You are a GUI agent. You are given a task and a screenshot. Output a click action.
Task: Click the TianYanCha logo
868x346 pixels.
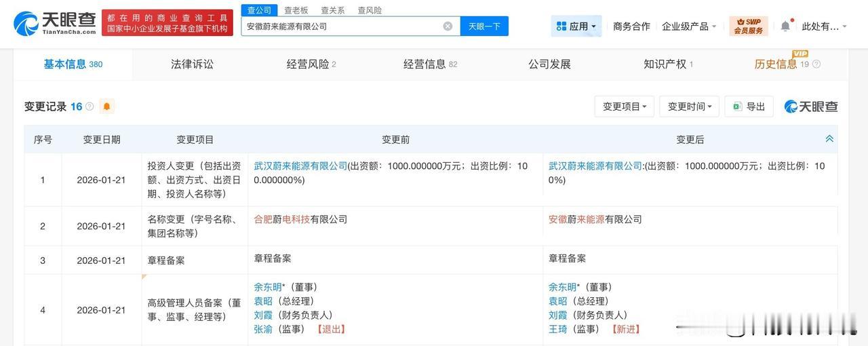55,24
